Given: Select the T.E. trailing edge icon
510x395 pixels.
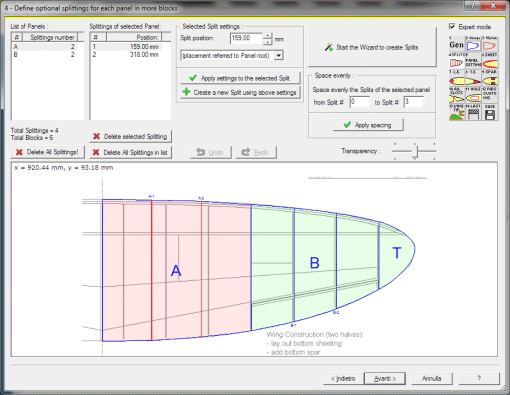Looking at the screenshot, I should coord(473,78).
